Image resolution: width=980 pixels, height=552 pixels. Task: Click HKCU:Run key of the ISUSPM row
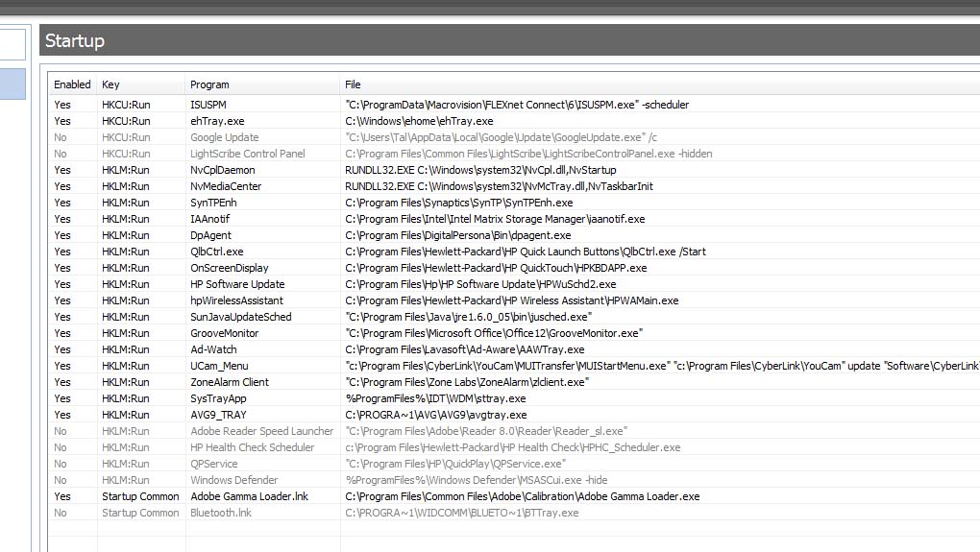coord(126,105)
